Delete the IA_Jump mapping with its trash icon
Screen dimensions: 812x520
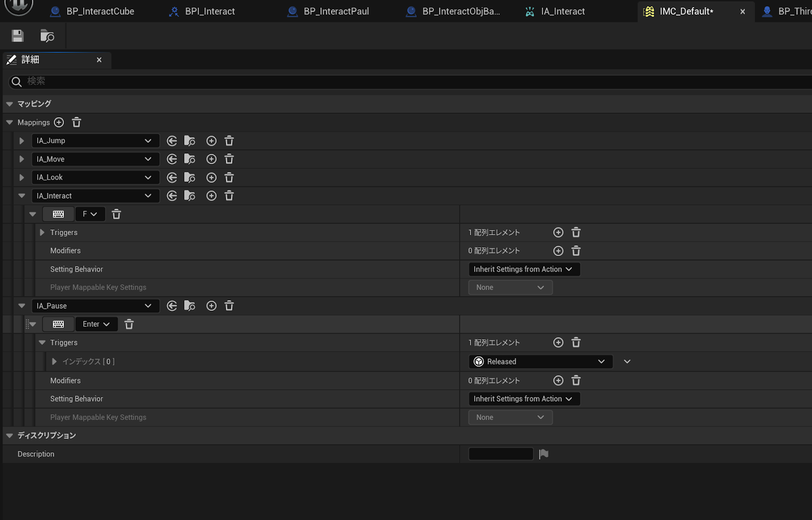(229, 141)
